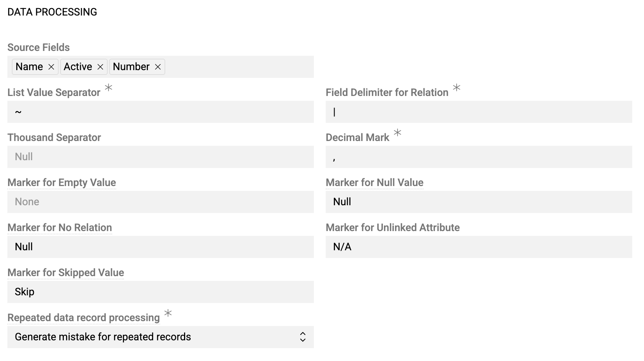
Task: Select 'Generate mistake for repeated records' option
Action: [x=103, y=337]
